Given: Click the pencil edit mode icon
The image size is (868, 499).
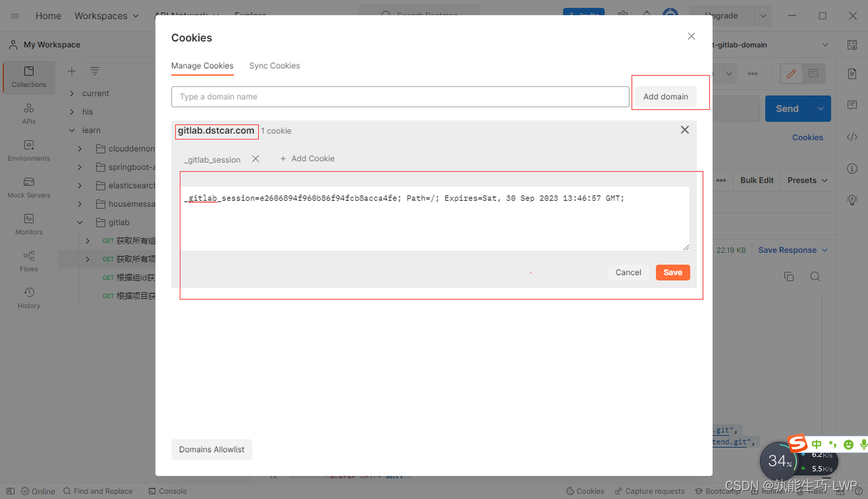Looking at the screenshot, I should pyautogui.click(x=791, y=73).
